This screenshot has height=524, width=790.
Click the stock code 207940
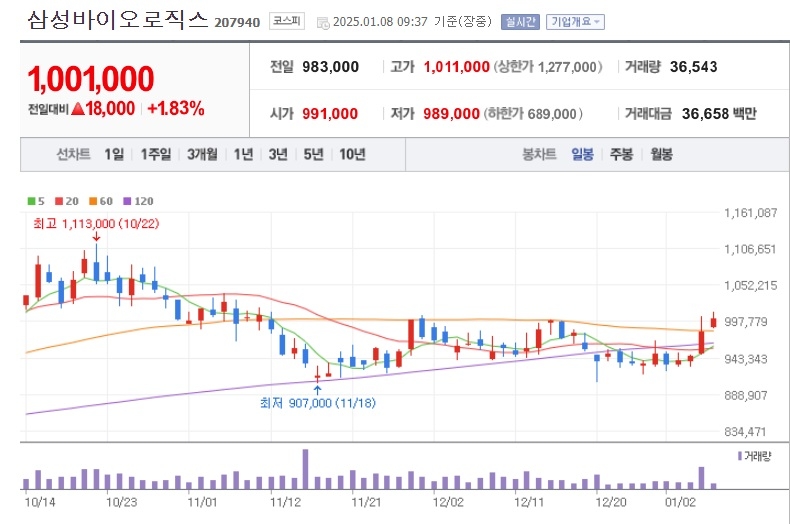[x=237, y=23]
